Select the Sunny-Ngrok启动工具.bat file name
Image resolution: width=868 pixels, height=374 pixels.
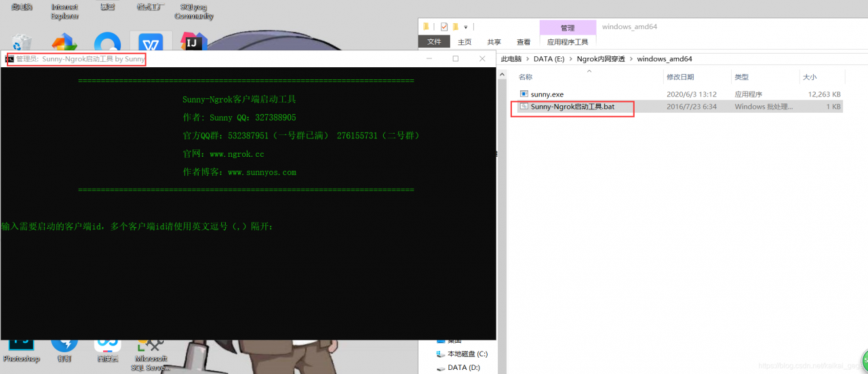pos(572,107)
